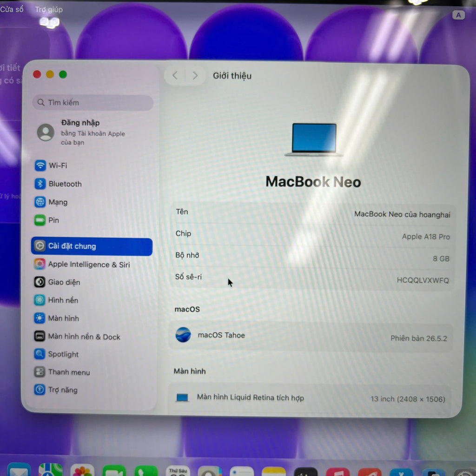476x476 pixels.
Task: Go back with the left chevron
Action: [x=175, y=75]
